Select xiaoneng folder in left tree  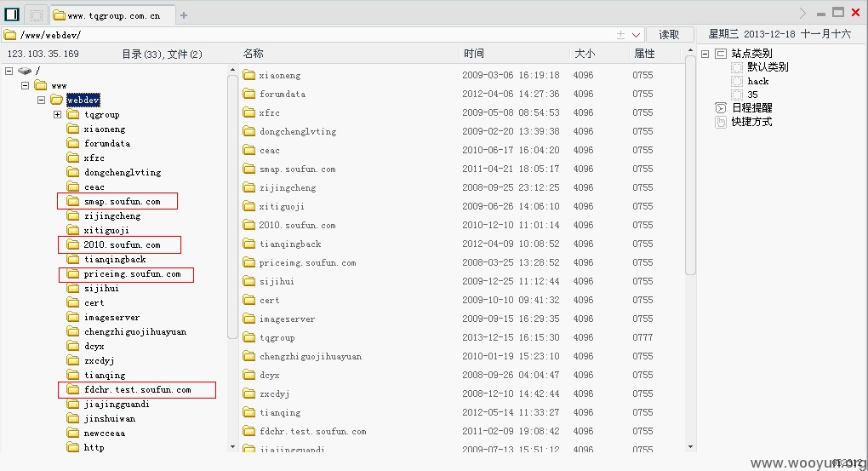pos(105,129)
